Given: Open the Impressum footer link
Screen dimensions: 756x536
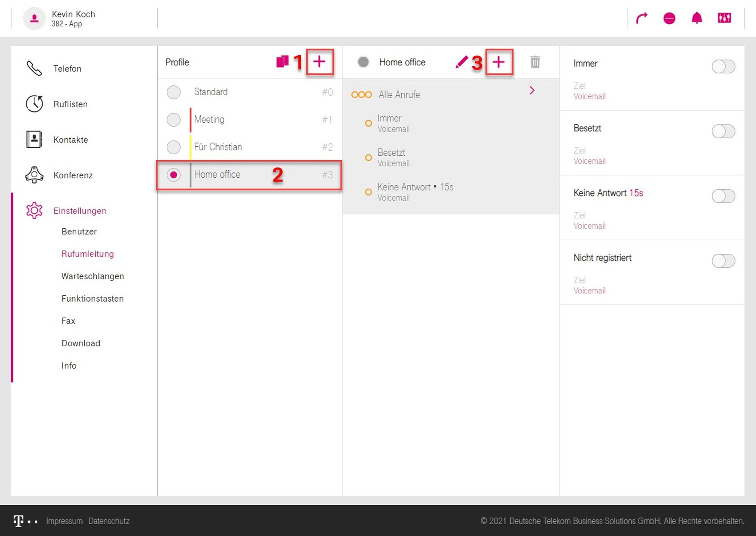Looking at the screenshot, I should click(64, 521).
